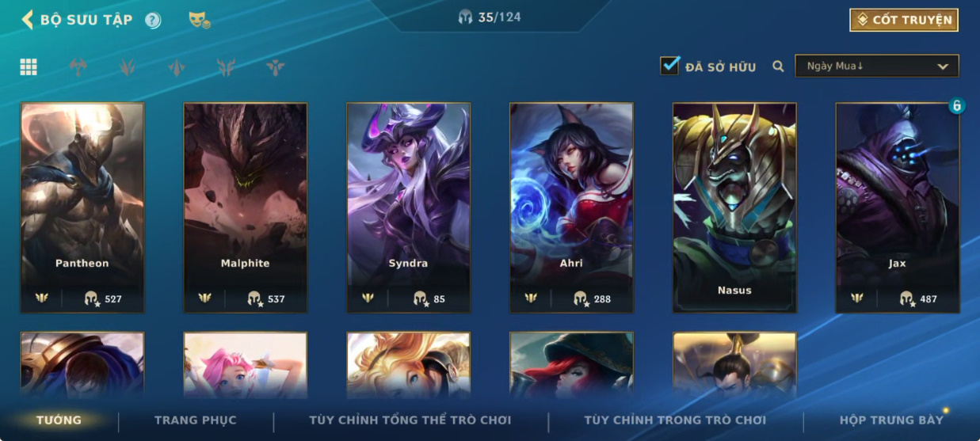Select the last role filter icon in the row
980x441 pixels.
coord(275,67)
